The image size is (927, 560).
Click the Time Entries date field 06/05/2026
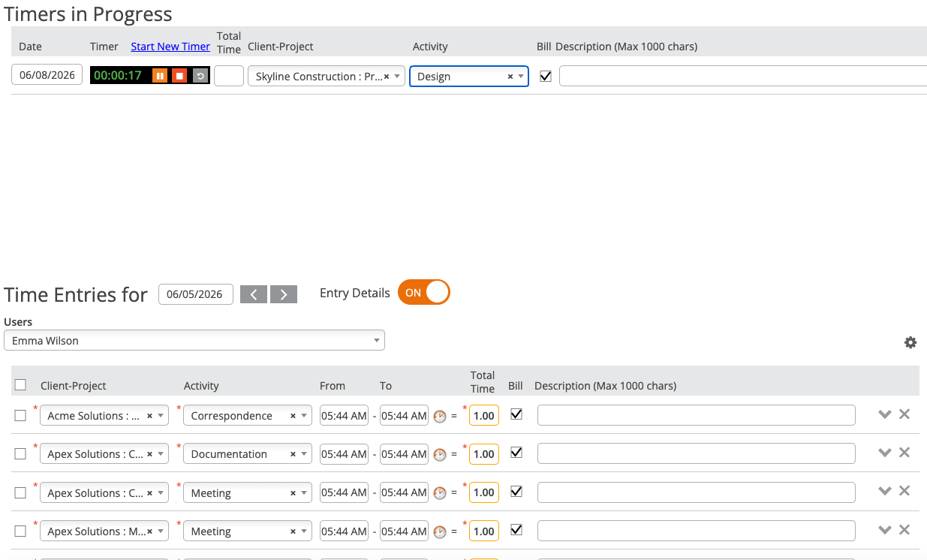[196, 294]
